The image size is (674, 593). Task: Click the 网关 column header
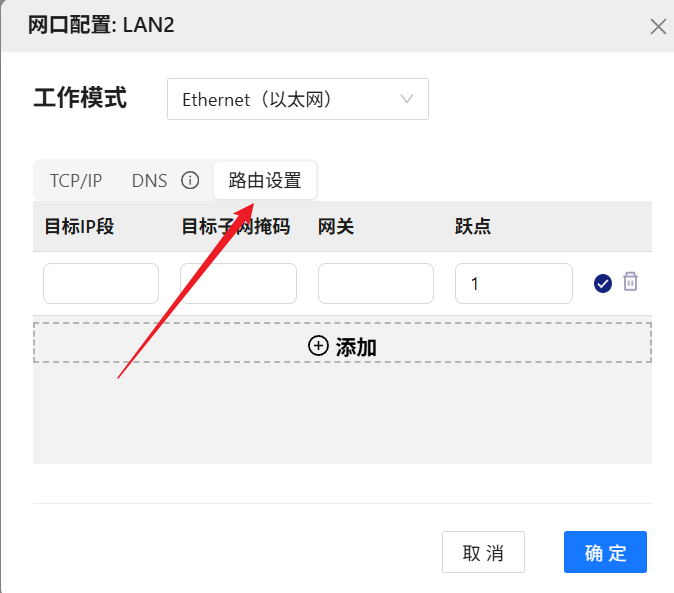click(x=336, y=227)
